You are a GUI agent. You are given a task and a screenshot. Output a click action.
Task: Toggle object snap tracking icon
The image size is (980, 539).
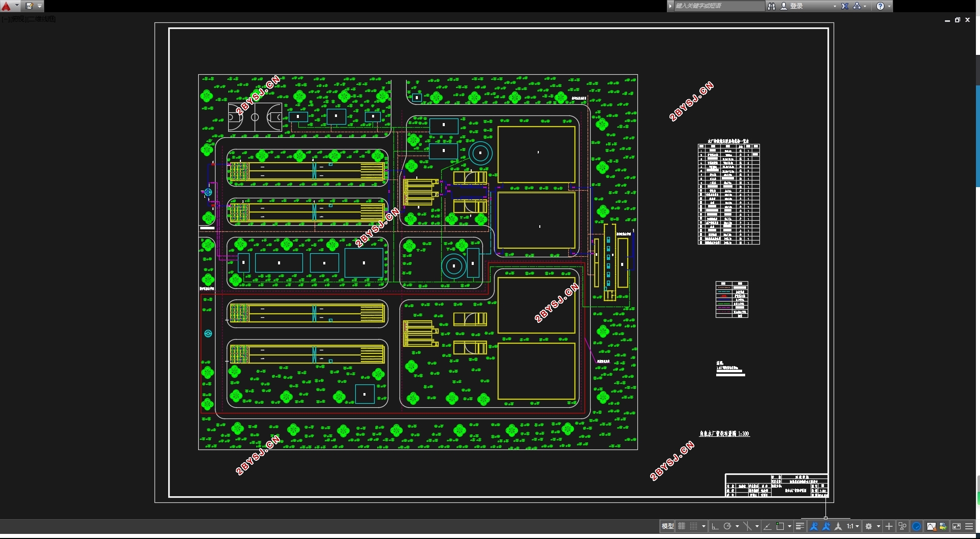[768, 526]
